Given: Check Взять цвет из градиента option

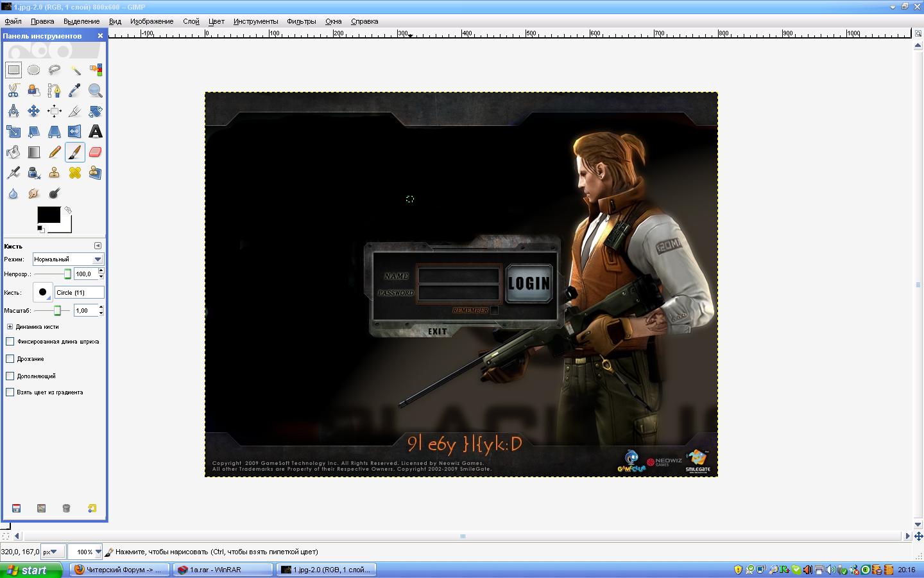Looking at the screenshot, I should coord(10,392).
